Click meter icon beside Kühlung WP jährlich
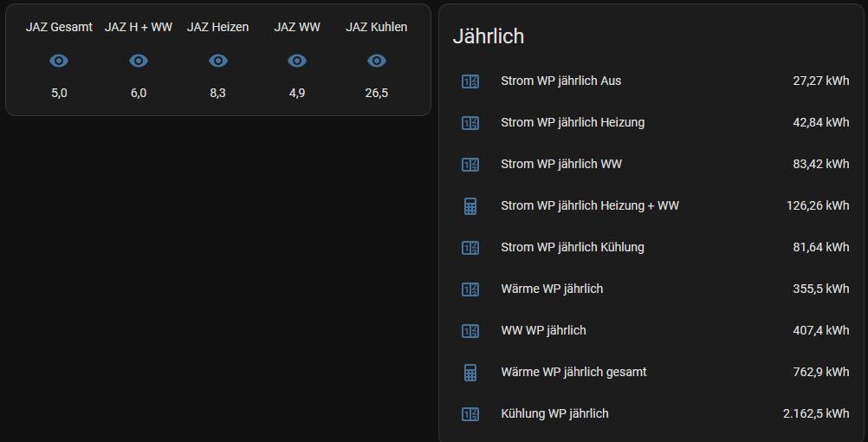 pyautogui.click(x=470, y=413)
